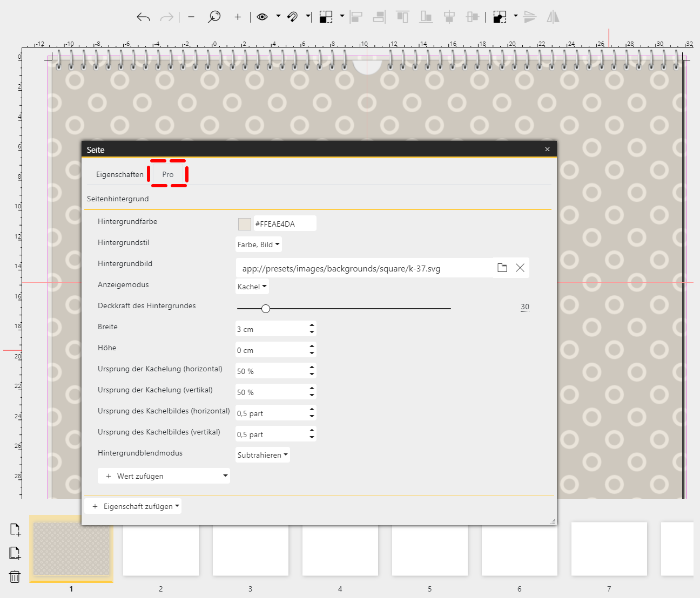The height and width of the screenshot is (598, 700).
Task: Clear the Hintergrundbild path with the X icon
Action: point(520,268)
